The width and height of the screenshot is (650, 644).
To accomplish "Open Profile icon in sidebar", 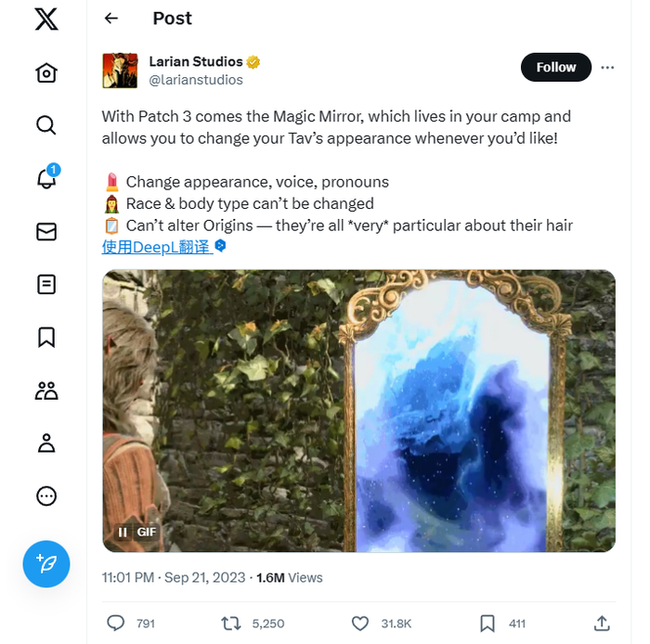I will [46, 443].
